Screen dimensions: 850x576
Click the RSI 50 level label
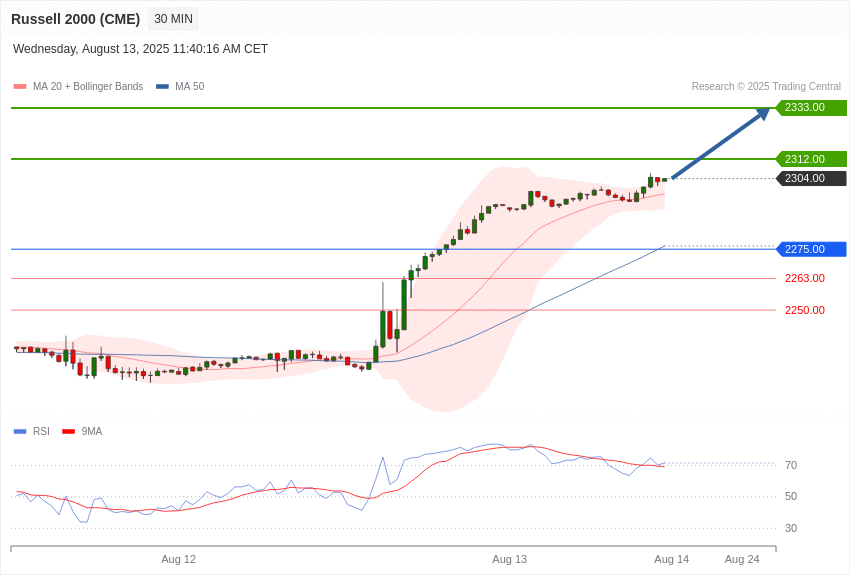click(791, 497)
